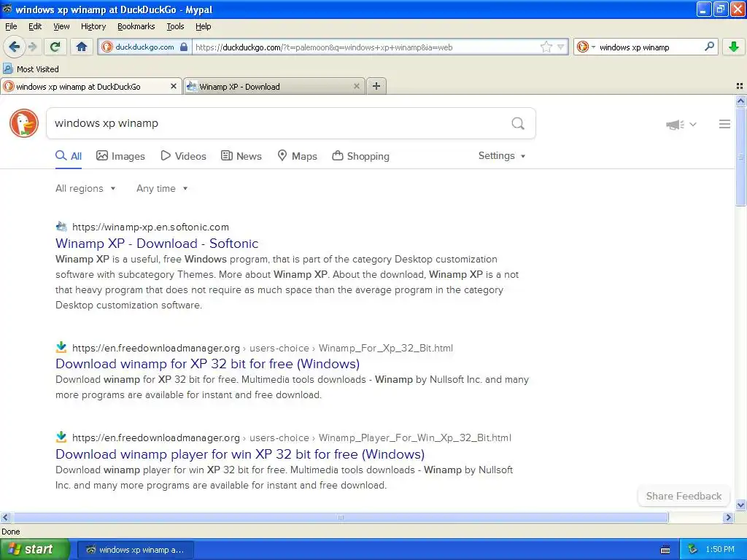Open the Settings dropdown
The height and width of the screenshot is (560, 747).
click(502, 156)
